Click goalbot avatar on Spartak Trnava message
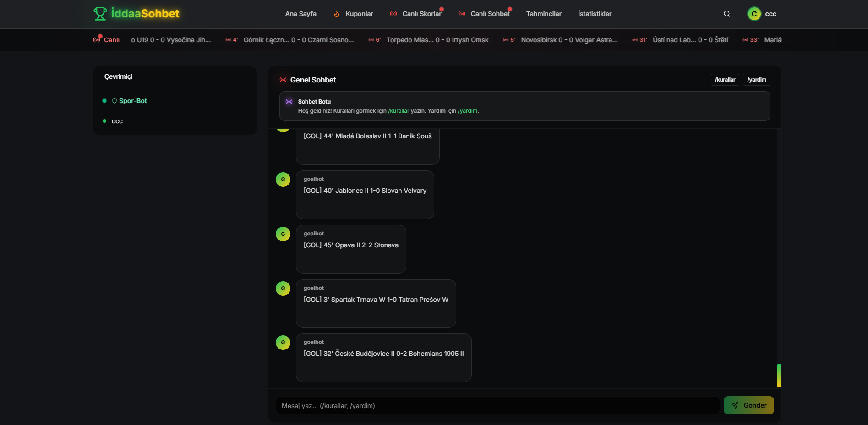868x425 pixels. coord(283,289)
